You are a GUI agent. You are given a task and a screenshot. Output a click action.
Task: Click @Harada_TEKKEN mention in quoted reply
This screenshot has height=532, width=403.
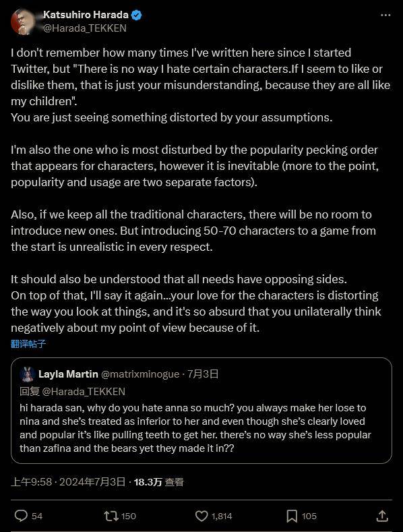84,392
